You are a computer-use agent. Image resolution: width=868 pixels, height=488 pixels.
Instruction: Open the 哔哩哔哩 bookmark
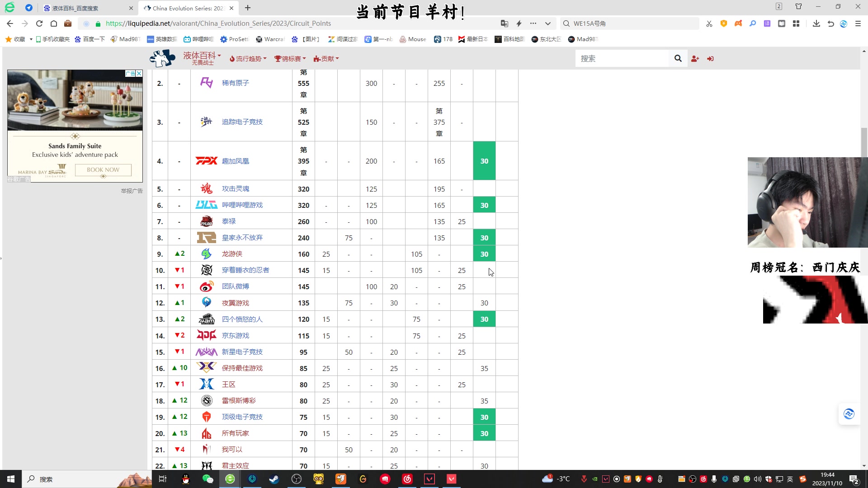pos(198,39)
